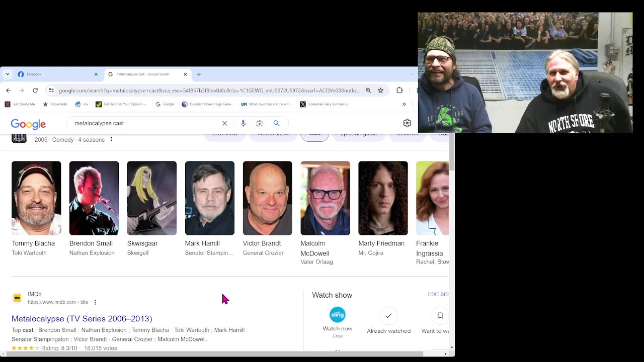The height and width of the screenshot is (362, 644).
Task: Open more options beside 4 seasons
Action: point(111,139)
